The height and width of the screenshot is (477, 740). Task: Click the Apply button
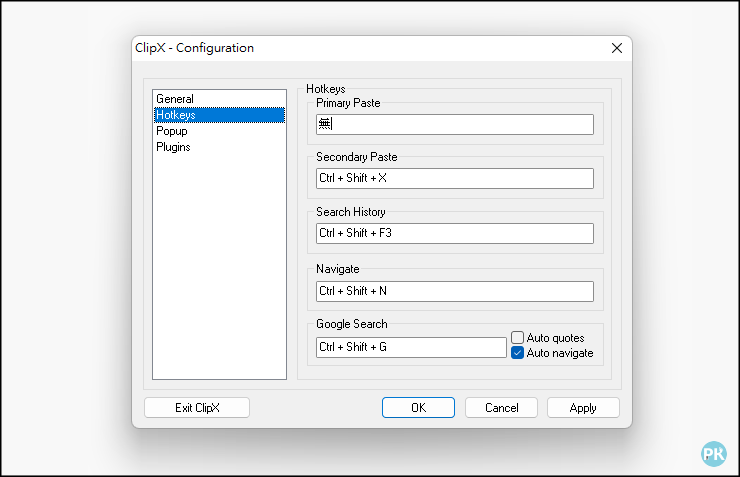583,408
